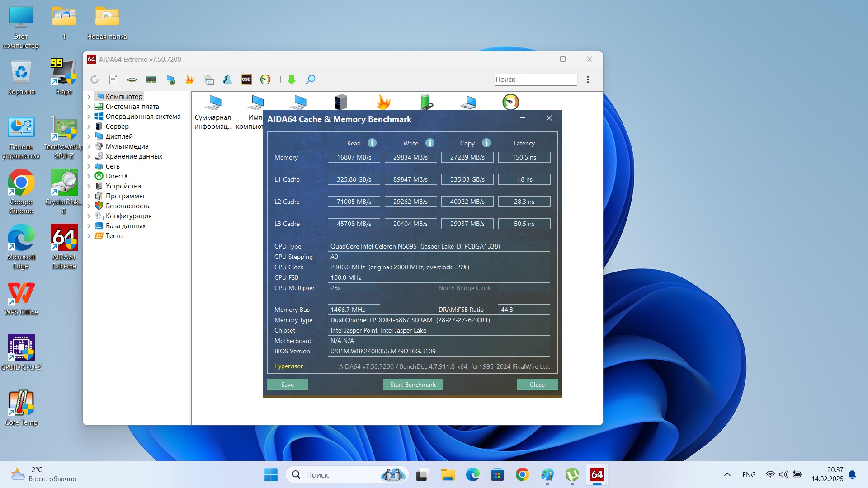Open Google Chrome from the taskbar
This screenshot has width=868, height=488.
(522, 474)
